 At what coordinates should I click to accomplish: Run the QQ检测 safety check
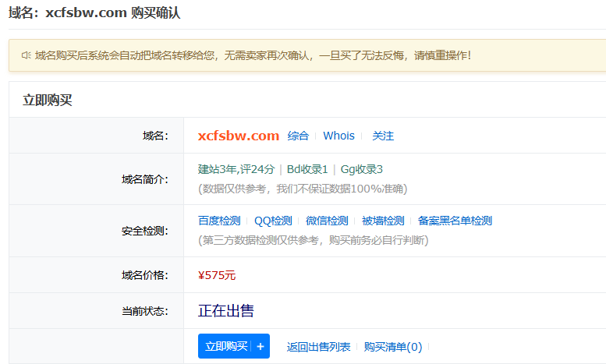click(273, 221)
